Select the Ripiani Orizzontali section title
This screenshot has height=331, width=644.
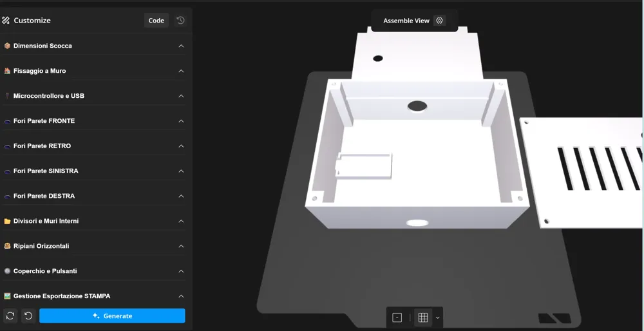tap(41, 247)
